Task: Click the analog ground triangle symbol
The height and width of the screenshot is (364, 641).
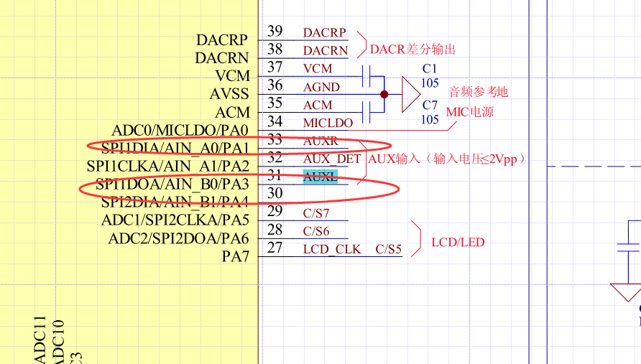Action: [411, 94]
